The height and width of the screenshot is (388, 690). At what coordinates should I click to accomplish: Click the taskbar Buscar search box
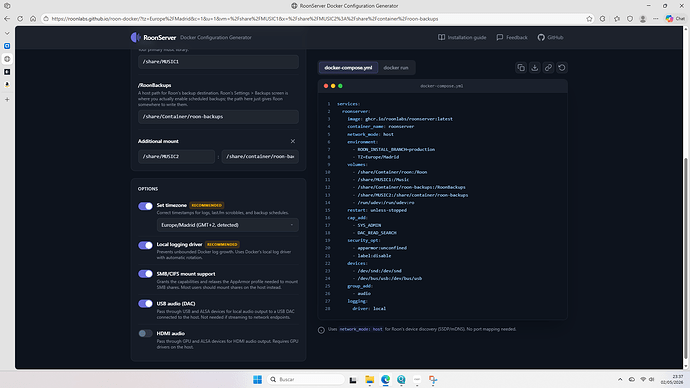tap(306, 379)
